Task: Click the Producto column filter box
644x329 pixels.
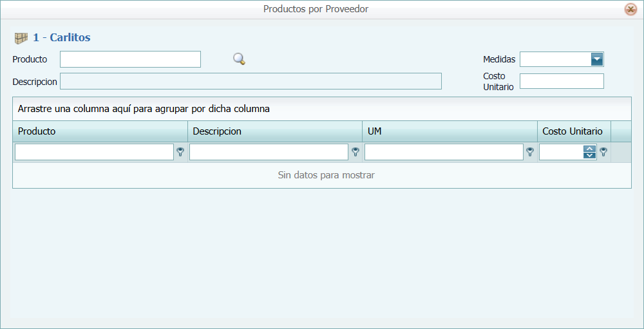Action: 94,152
